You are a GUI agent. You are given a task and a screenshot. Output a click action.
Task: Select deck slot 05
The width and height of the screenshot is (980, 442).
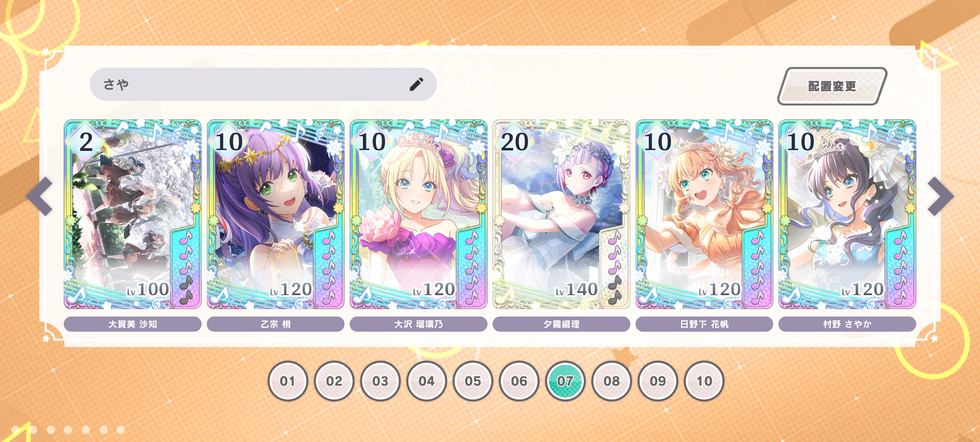473,381
